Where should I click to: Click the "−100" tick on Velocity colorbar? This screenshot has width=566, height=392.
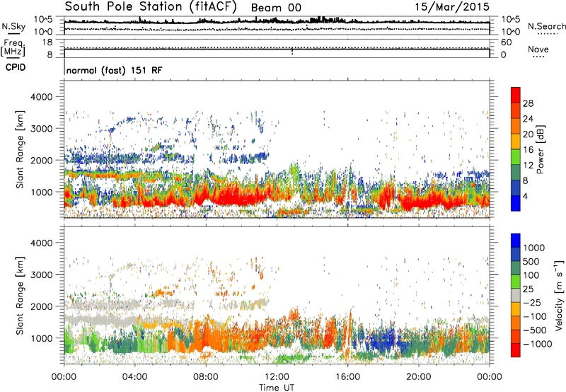(x=535, y=316)
